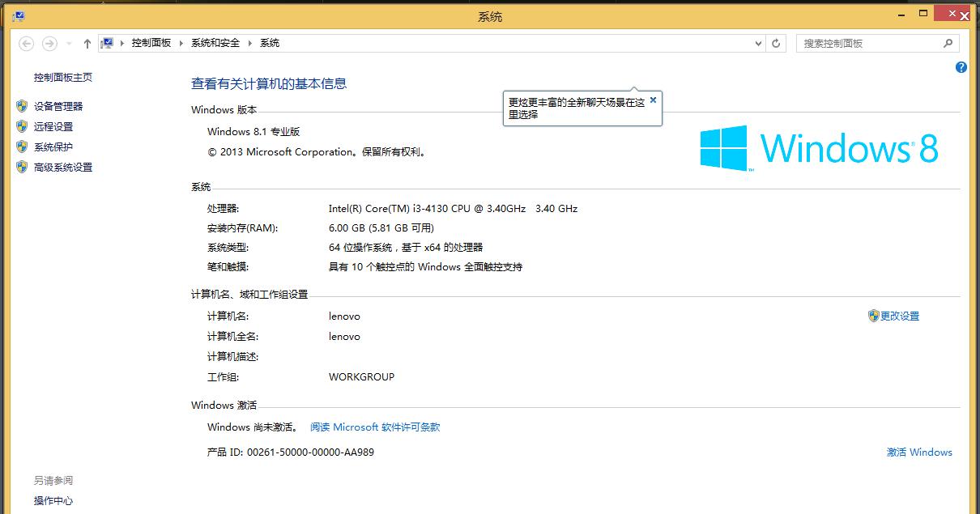Viewport: 980px width, 514px height.
Task: Click the computer icon in the address bar
Action: click(x=107, y=43)
